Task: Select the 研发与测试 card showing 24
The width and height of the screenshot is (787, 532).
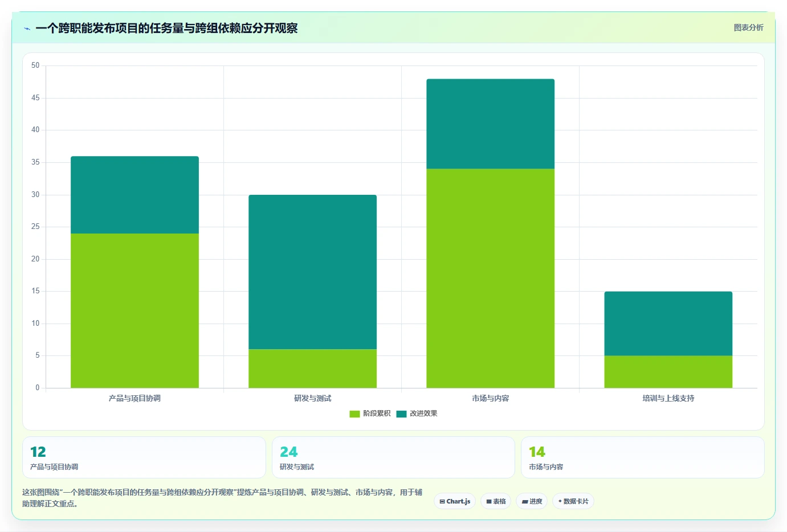Action: coord(393,457)
